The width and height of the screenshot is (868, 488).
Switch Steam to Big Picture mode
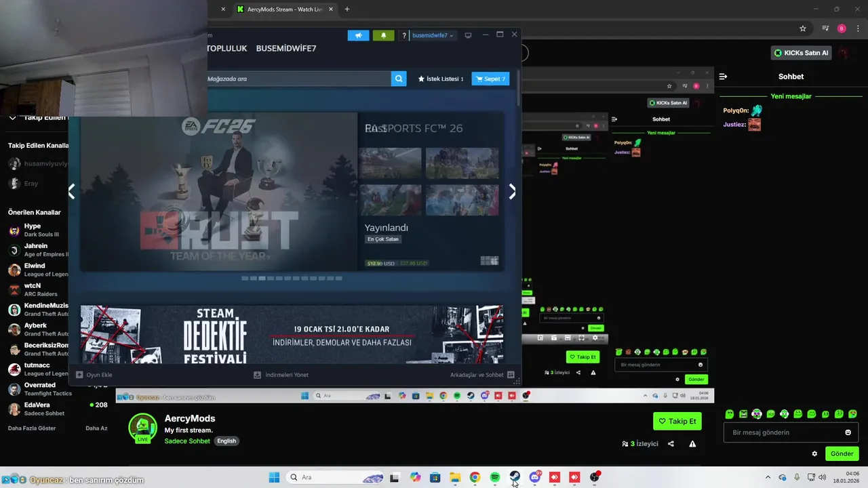pos(468,35)
